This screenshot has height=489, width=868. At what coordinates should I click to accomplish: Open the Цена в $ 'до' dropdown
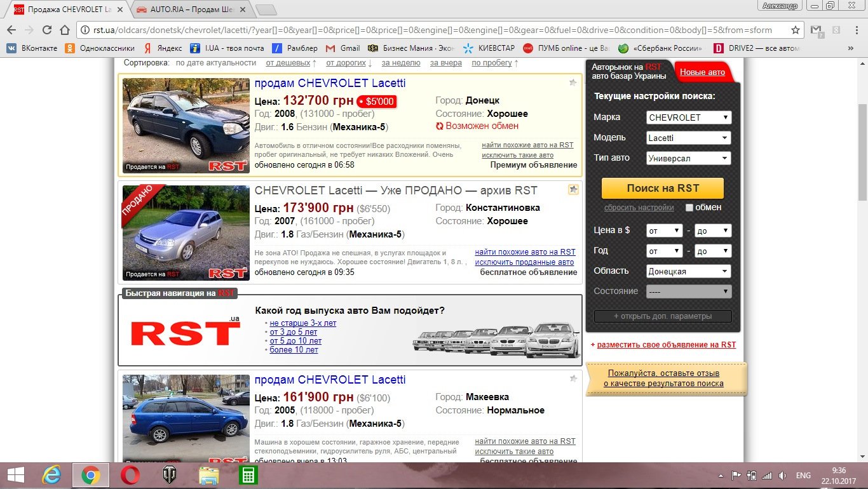[713, 231]
